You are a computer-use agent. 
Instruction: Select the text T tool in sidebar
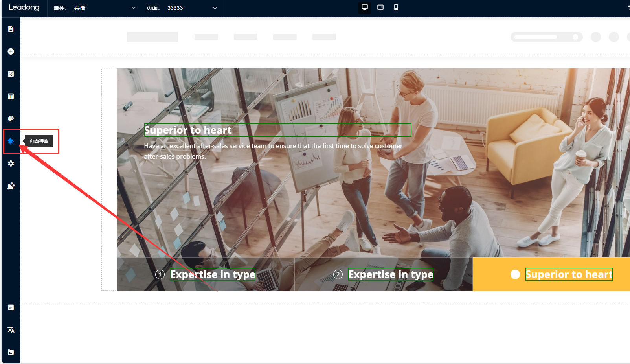11,96
